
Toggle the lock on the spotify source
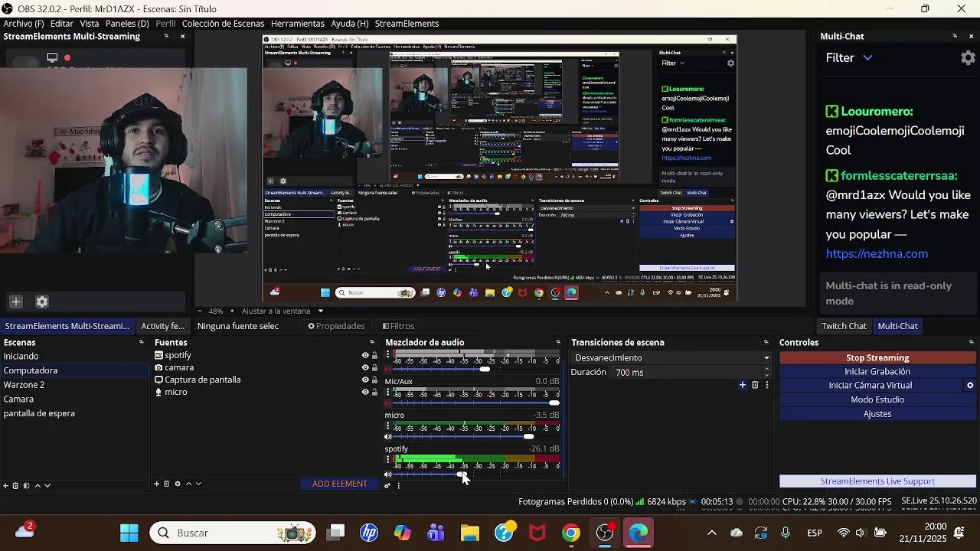coord(374,355)
